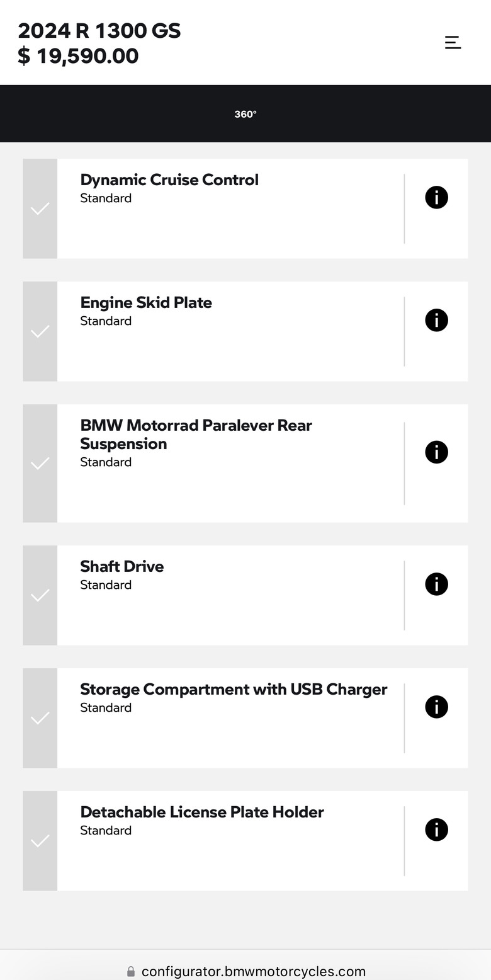View info about Paralever Rear Suspension
491x980 pixels.
point(436,452)
